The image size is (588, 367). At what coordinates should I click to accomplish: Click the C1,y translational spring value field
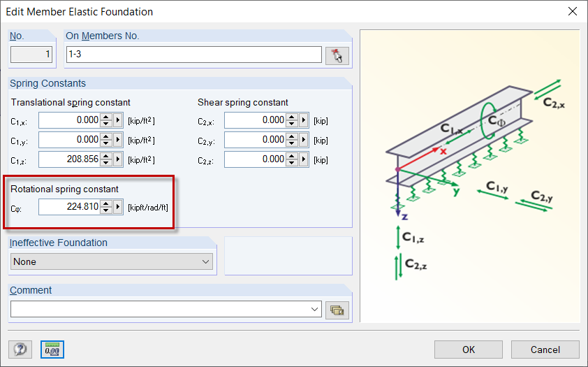(69, 140)
